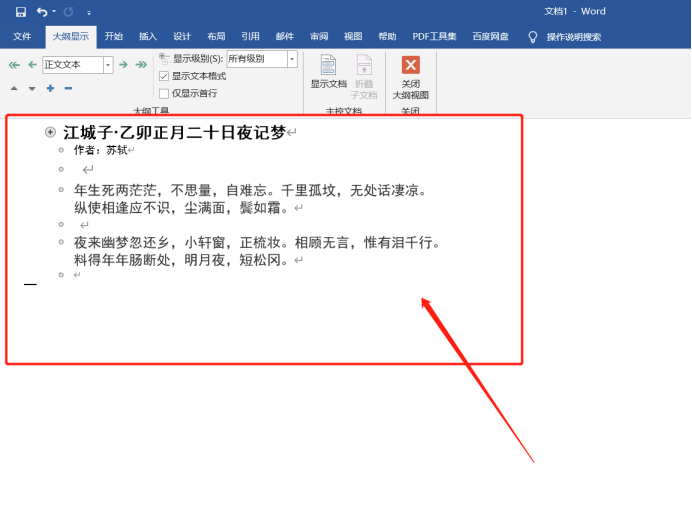Open the 审阅 ribbon tab

tap(319, 36)
